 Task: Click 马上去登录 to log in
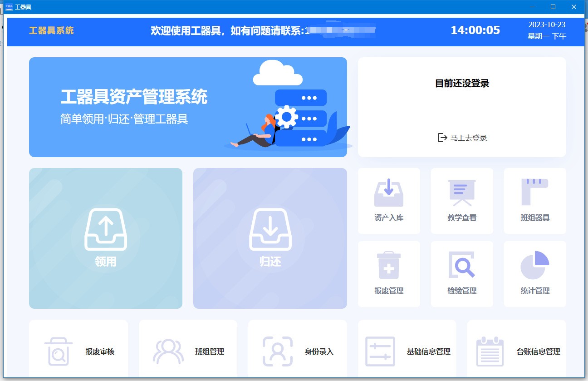(462, 138)
